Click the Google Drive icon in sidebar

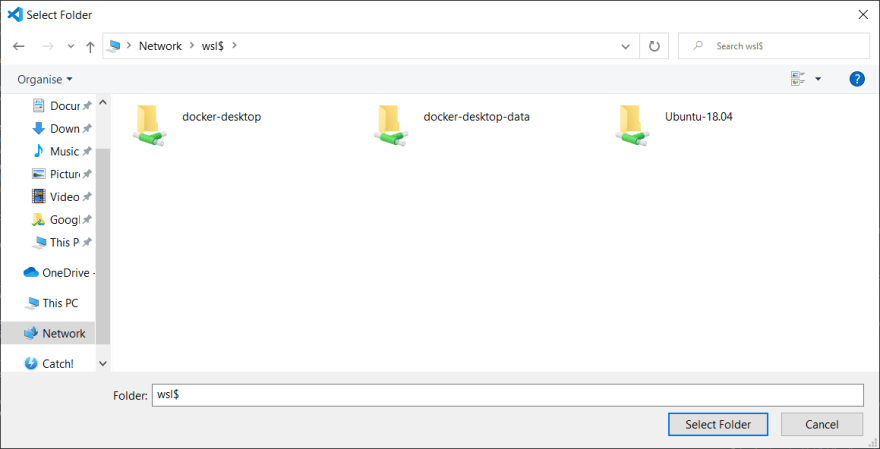(x=38, y=219)
